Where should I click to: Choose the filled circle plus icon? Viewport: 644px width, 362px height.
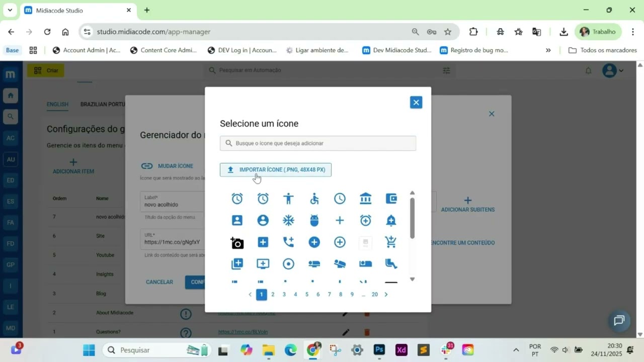point(314,242)
